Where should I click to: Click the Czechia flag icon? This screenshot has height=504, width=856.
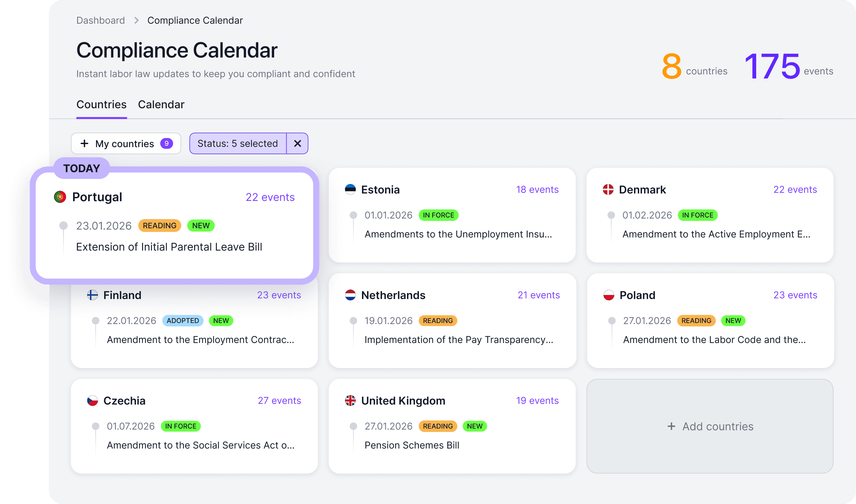click(92, 401)
